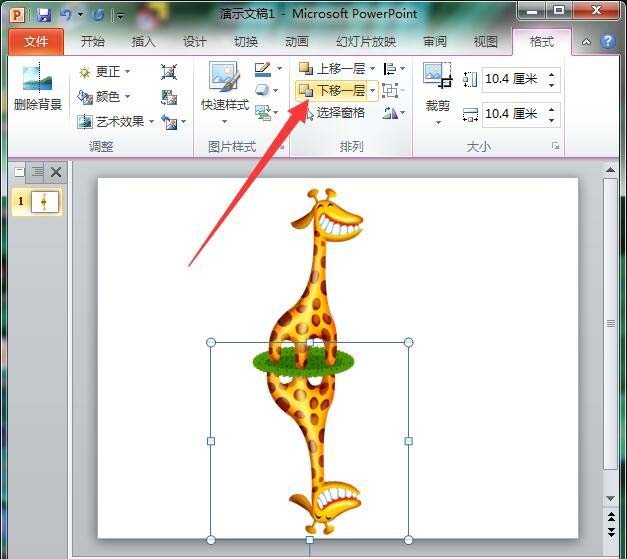
Task: Increase the shape height value
Action: [552, 74]
